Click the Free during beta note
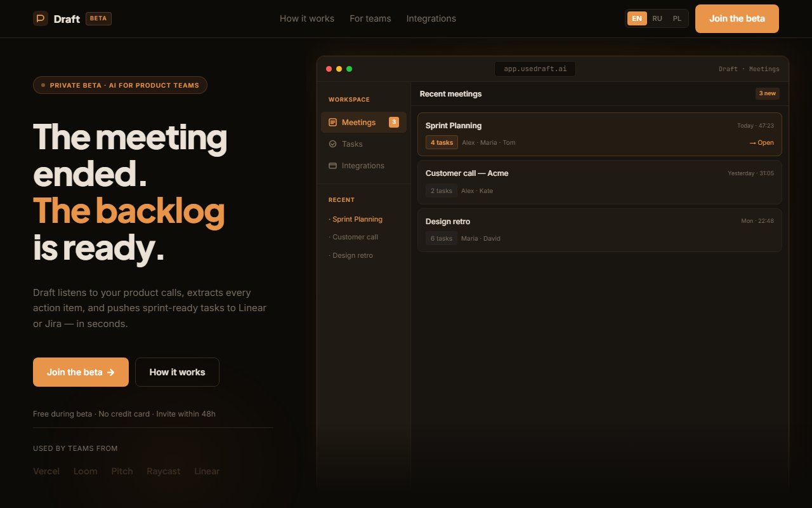This screenshot has width=812, height=508. 124,414
